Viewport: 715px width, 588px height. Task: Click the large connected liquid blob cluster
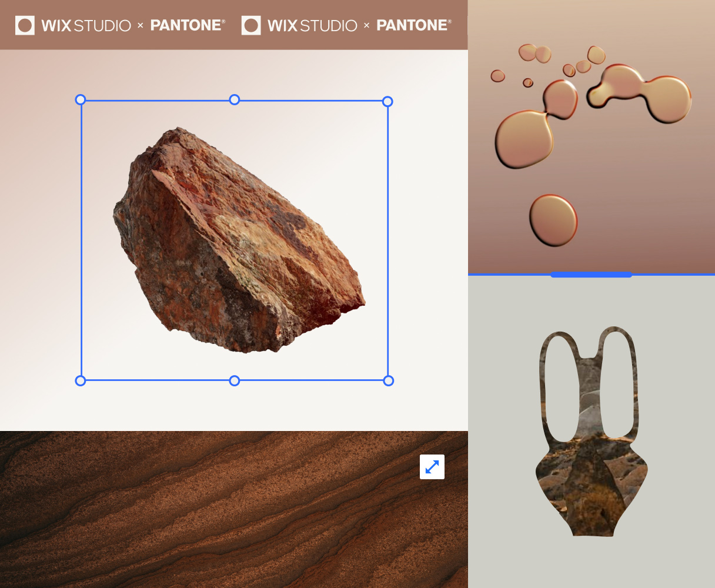(x=641, y=94)
